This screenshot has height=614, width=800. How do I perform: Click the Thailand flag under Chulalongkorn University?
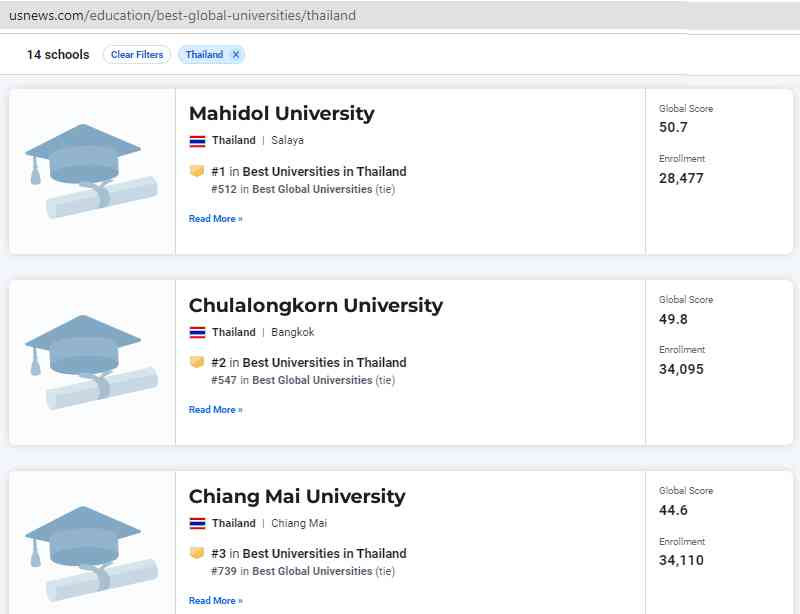(197, 332)
